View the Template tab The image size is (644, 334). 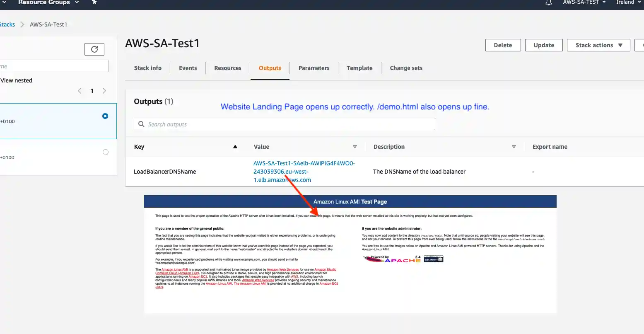[359, 68]
